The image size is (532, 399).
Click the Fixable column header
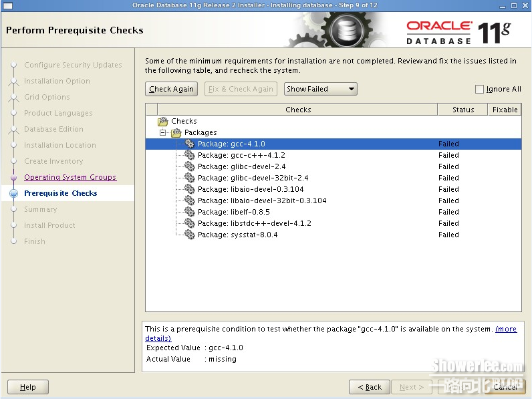(505, 110)
